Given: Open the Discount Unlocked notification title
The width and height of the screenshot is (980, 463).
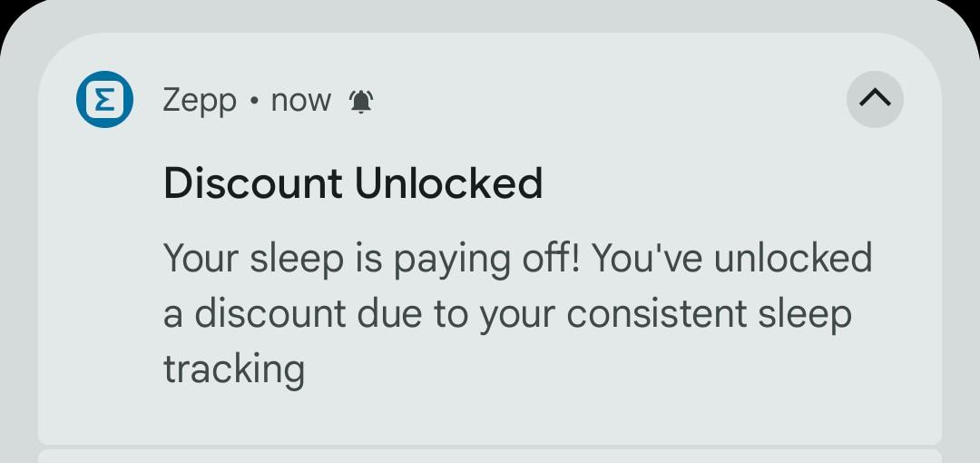Looking at the screenshot, I should click(x=353, y=184).
